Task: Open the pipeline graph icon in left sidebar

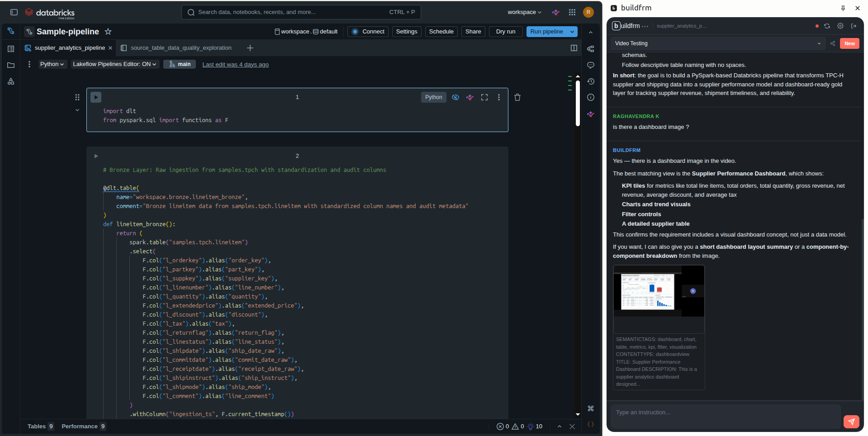Action: tap(11, 31)
